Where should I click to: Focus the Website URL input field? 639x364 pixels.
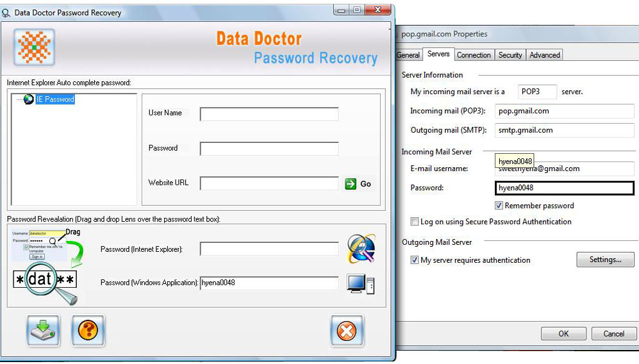(269, 183)
